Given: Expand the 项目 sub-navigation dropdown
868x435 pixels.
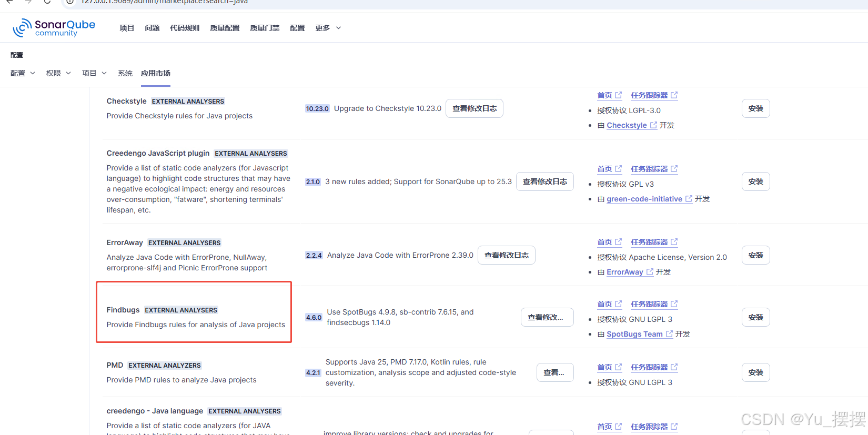Looking at the screenshot, I should coord(94,73).
